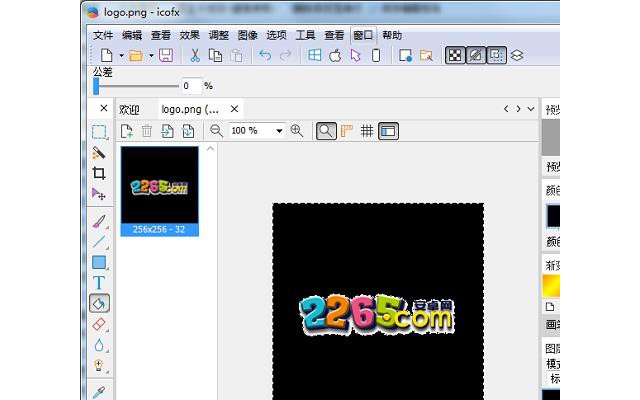The image size is (640, 400).
Task: Click the Open folder icon
Action: (136, 55)
